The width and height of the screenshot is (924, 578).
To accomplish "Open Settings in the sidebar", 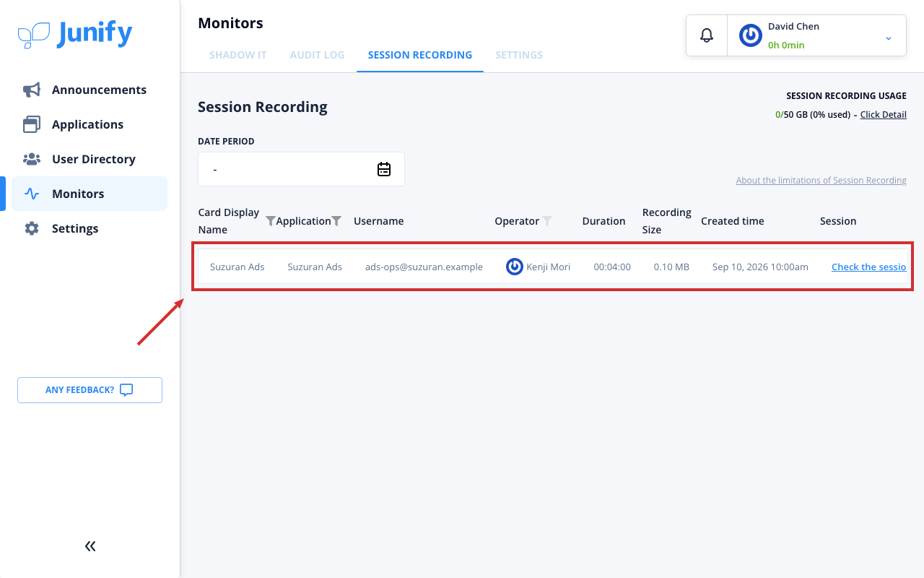I will [90, 228].
